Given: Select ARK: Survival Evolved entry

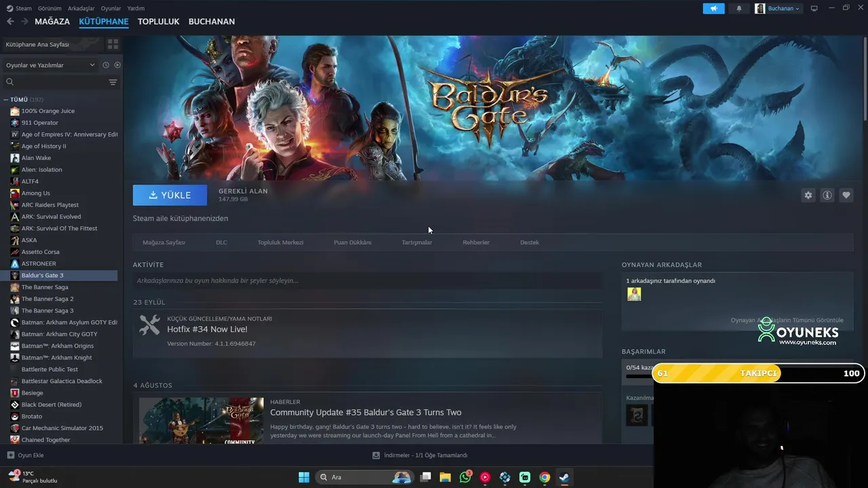Looking at the screenshot, I should pyautogui.click(x=51, y=217).
